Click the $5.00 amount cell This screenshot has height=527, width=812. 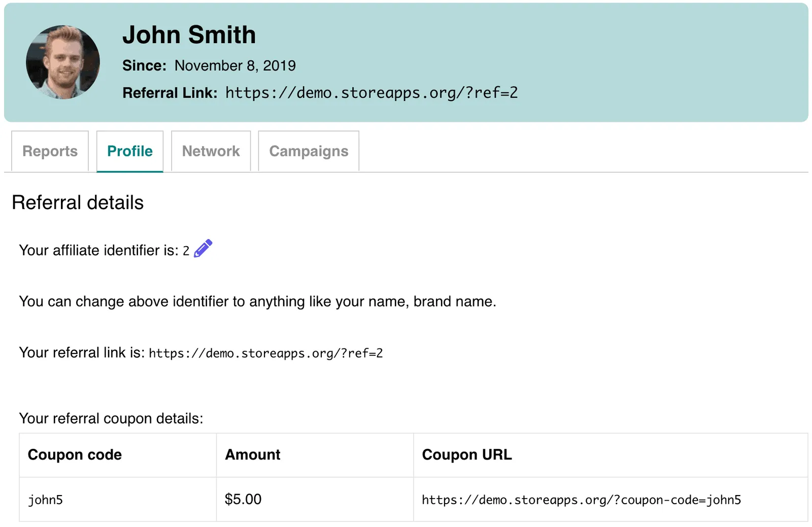(x=315, y=500)
